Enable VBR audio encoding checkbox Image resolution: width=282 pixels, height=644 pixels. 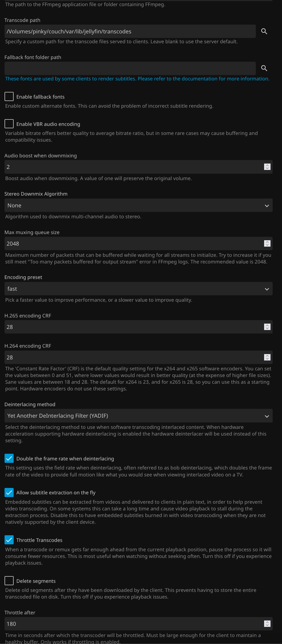(x=9, y=124)
